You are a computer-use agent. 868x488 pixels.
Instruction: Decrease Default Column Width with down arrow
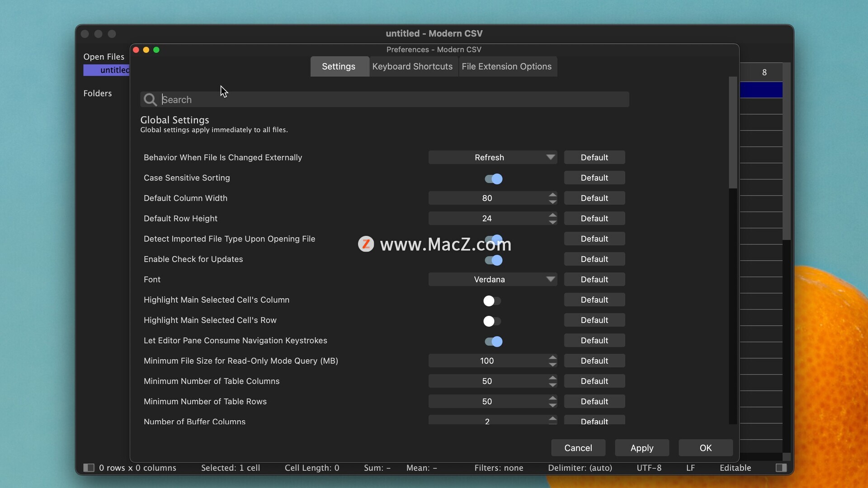click(552, 202)
